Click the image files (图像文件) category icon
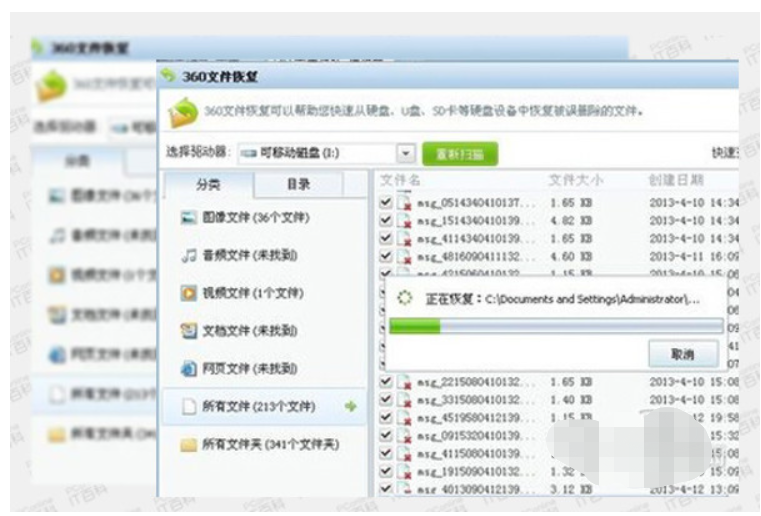The image size is (761, 516). click(188, 217)
